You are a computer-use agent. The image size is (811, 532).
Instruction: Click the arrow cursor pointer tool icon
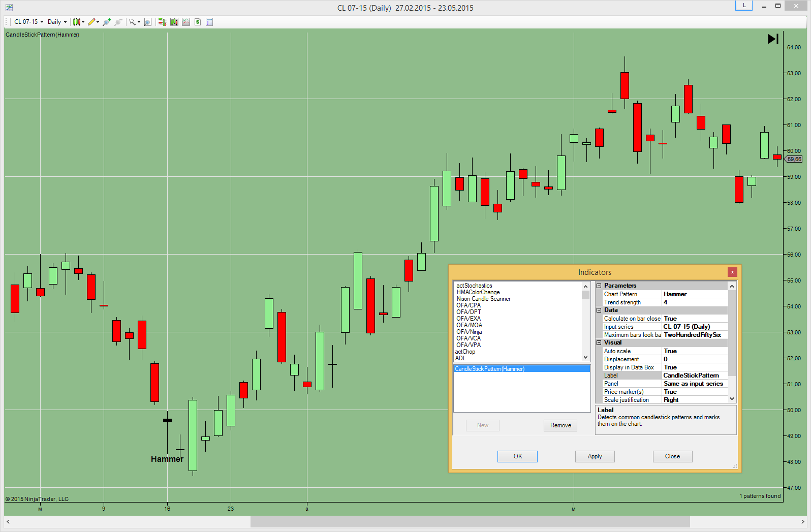pyautogui.click(x=132, y=22)
